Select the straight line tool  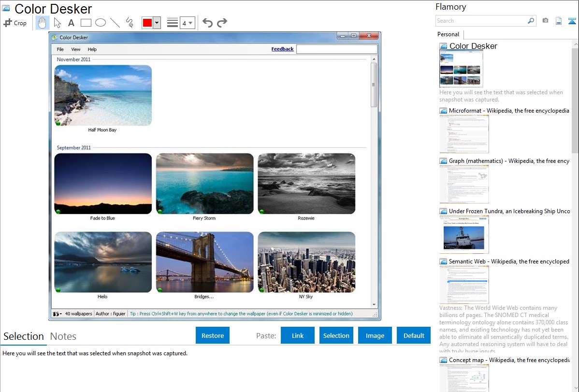click(x=115, y=23)
